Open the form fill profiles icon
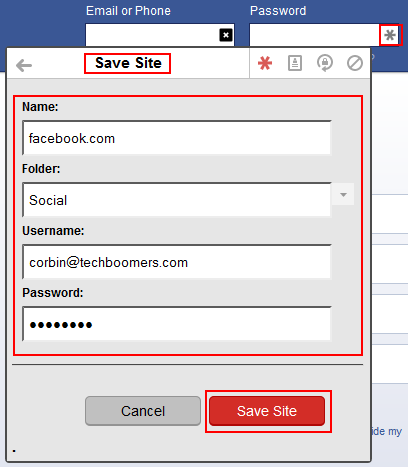408x467 pixels. (x=295, y=63)
